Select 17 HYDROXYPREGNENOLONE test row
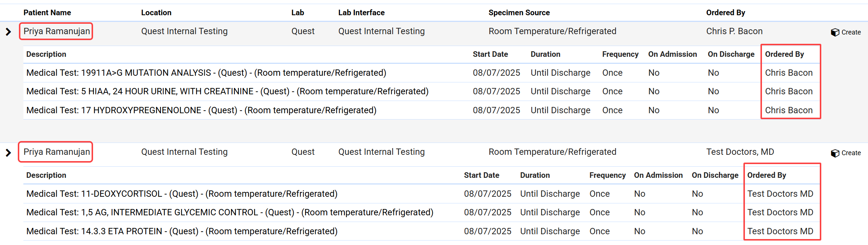This screenshot has height=245, width=868. [201, 110]
